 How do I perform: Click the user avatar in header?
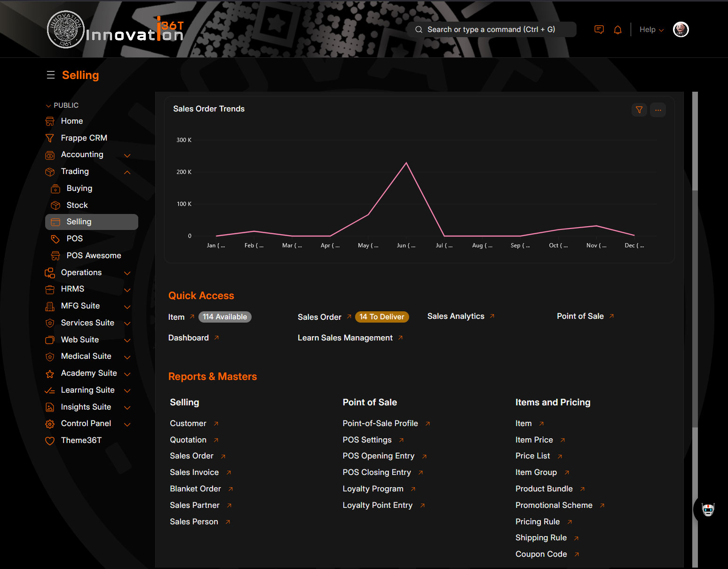681,30
